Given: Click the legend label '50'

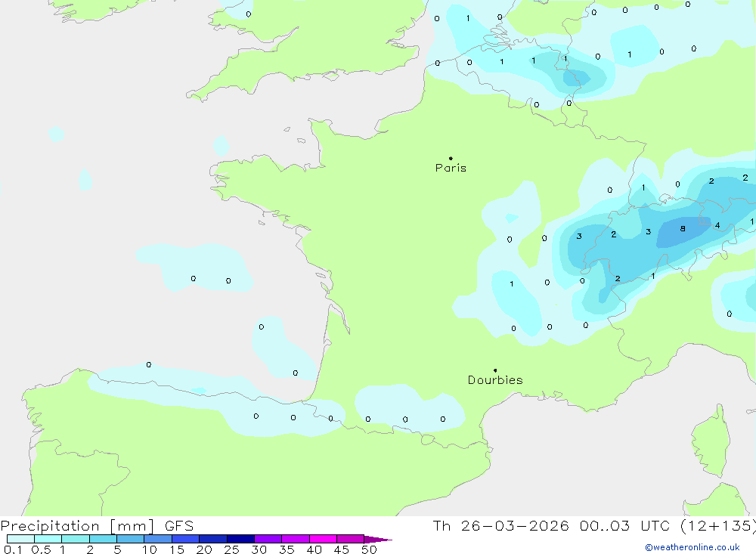Looking at the screenshot, I should coord(369,549).
